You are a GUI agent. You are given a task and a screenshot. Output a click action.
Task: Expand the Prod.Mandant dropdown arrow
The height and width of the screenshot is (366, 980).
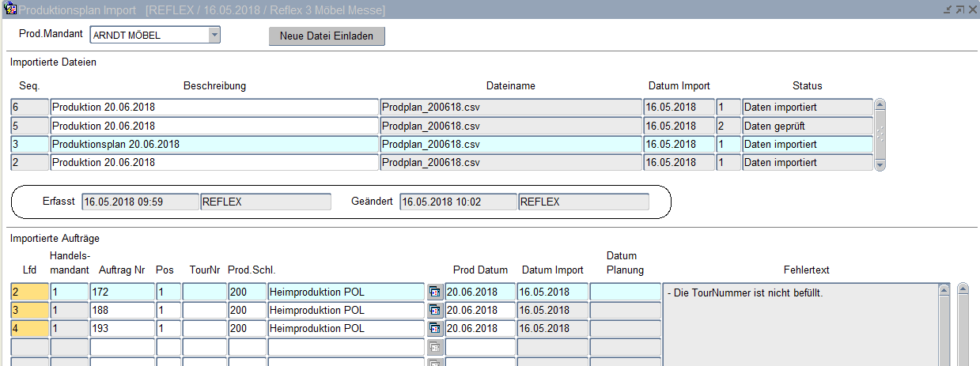pyautogui.click(x=214, y=36)
